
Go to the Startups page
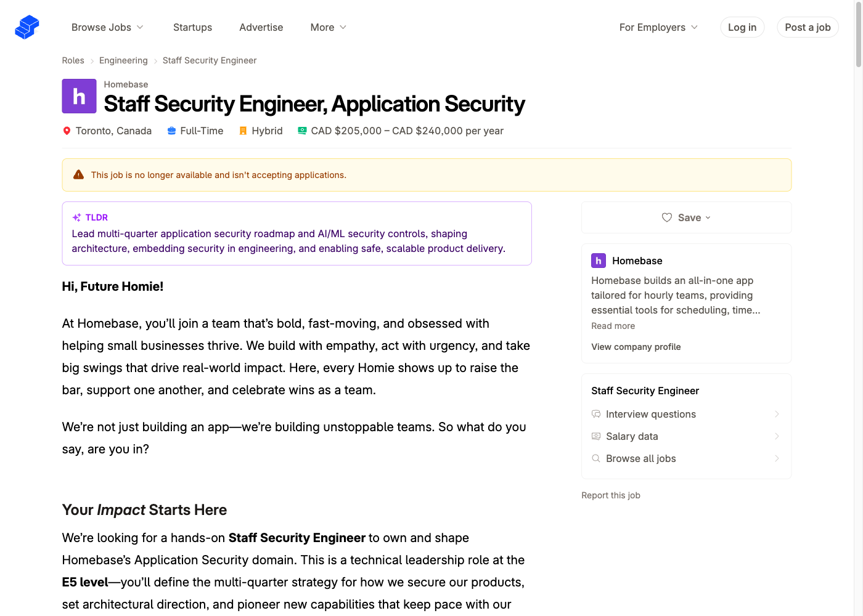(192, 27)
